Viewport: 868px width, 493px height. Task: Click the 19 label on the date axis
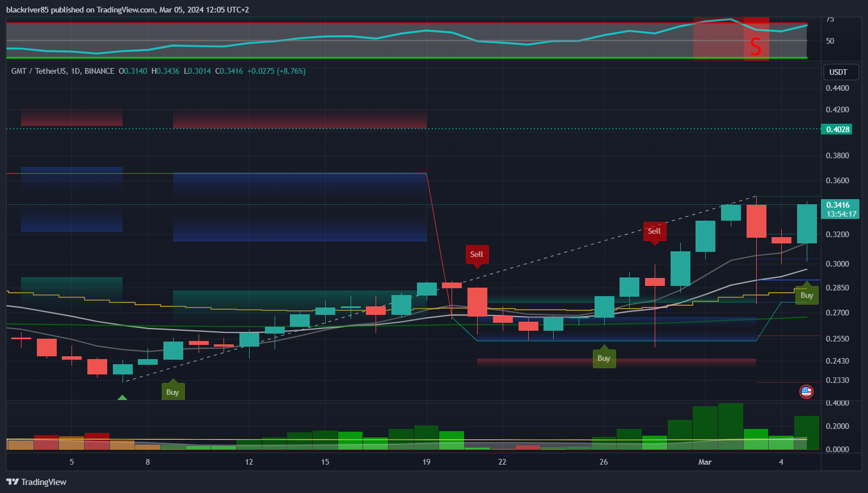click(x=426, y=462)
